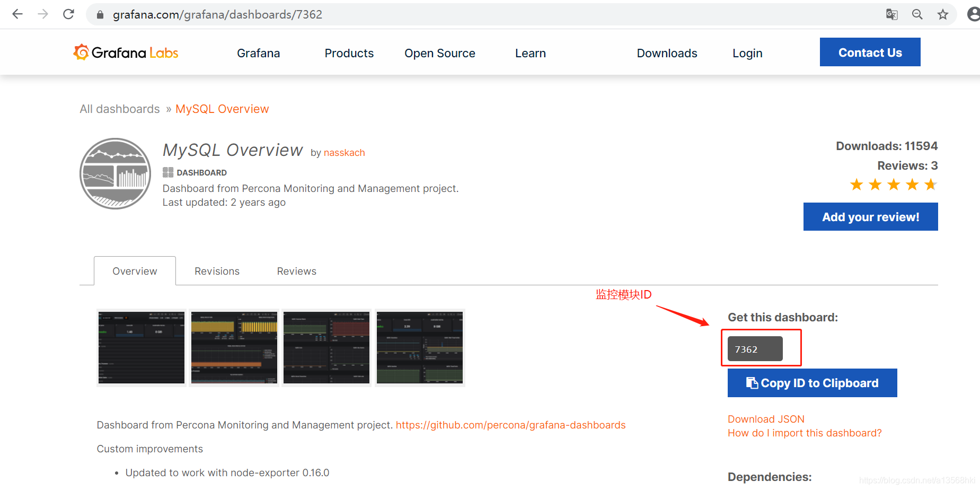Switch to the Reviews tab
Image resolution: width=980 pixels, height=490 pixels.
coord(297,271)
